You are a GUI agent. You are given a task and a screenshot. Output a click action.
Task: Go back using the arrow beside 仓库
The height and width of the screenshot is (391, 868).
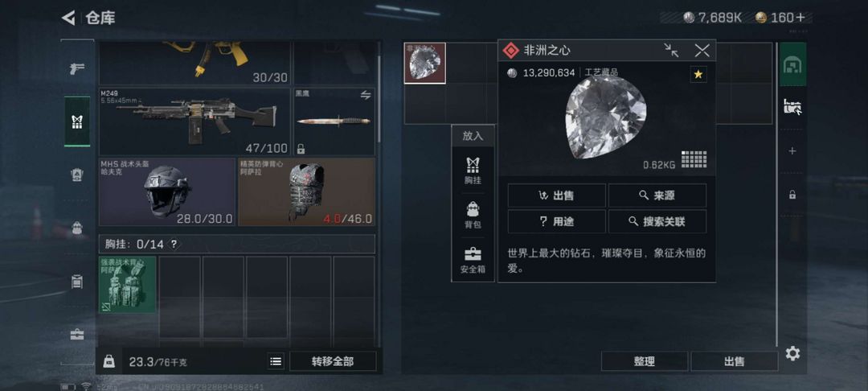68,18
